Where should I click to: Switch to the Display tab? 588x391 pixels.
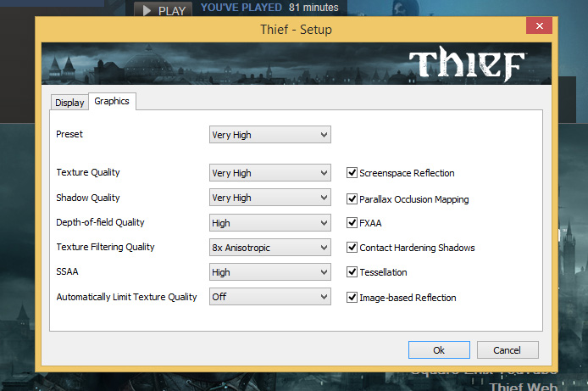[x=69, y=103]
